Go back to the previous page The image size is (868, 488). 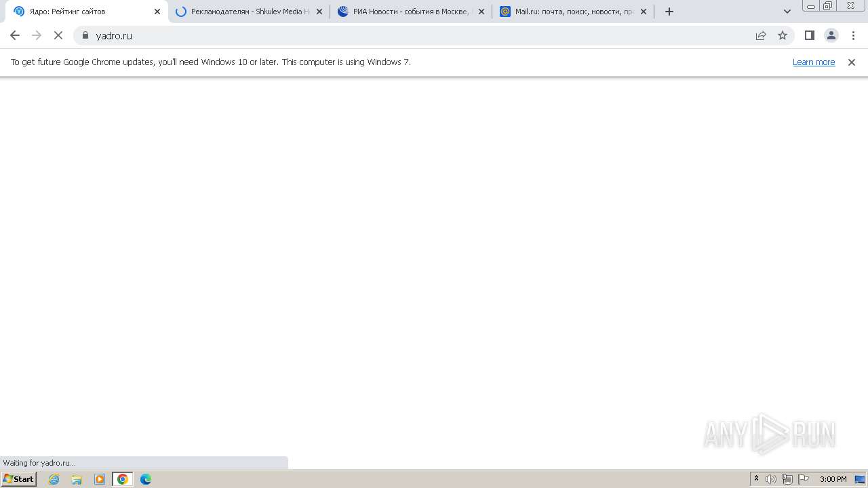[15, 35]
